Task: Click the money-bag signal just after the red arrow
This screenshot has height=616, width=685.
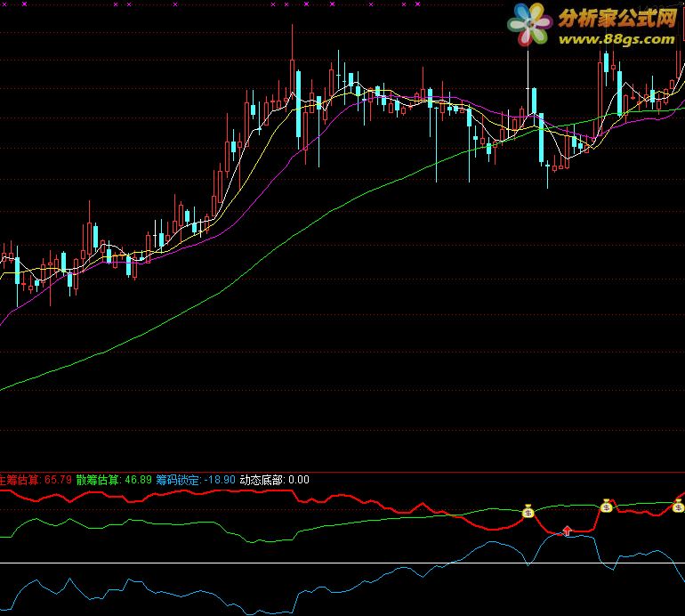Action: pyautogui.click(x=607, y=506)
